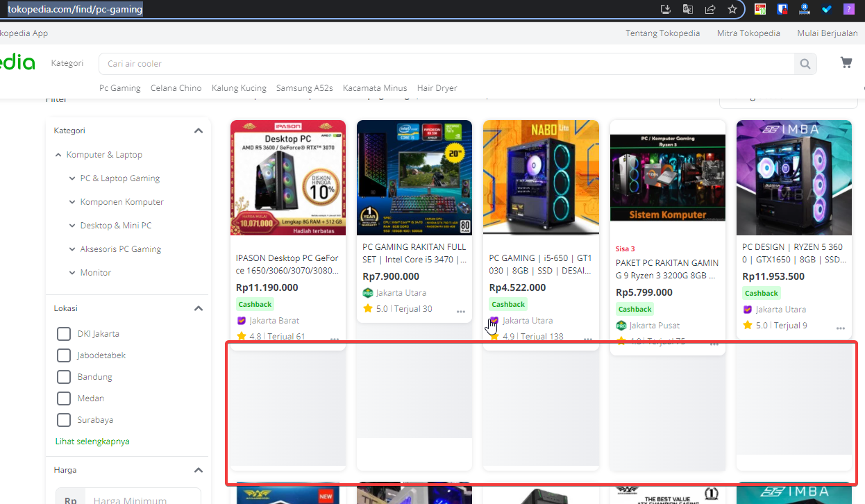Screen dimensions: 865x504
Task: Click the blue checkmark browser extension icon
Action: click(826, 9)
